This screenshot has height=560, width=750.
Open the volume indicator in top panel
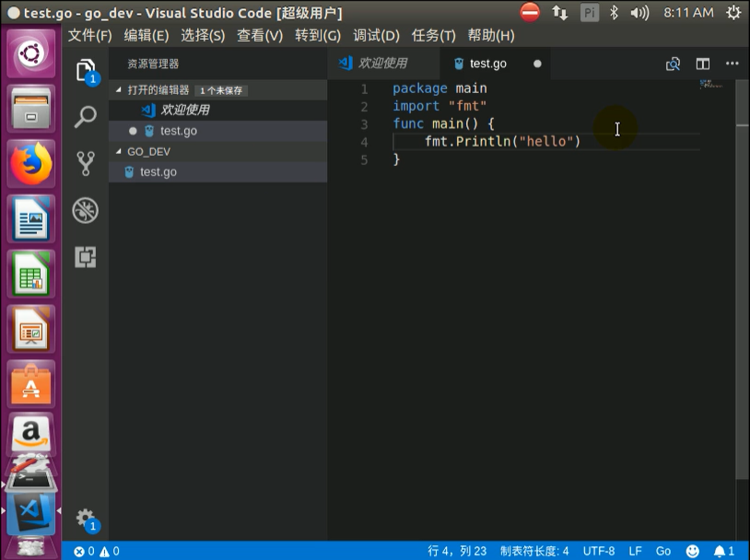(639, 12)
